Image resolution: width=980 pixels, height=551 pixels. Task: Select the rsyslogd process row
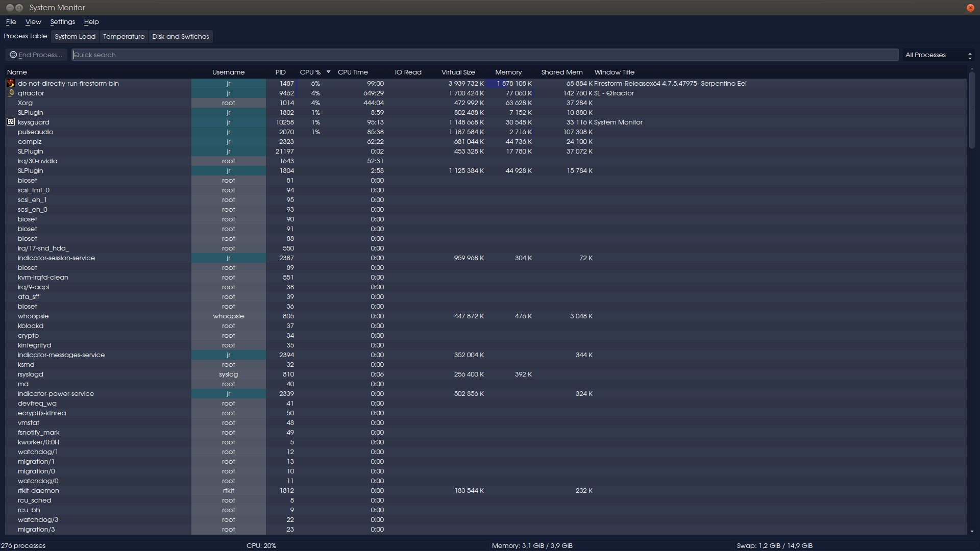pos(486,374)
